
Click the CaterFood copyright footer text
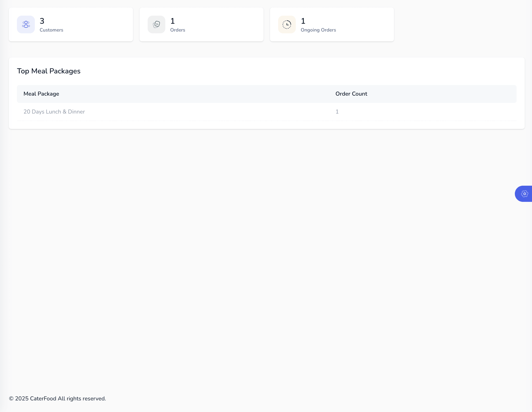(x=57, y=398)
